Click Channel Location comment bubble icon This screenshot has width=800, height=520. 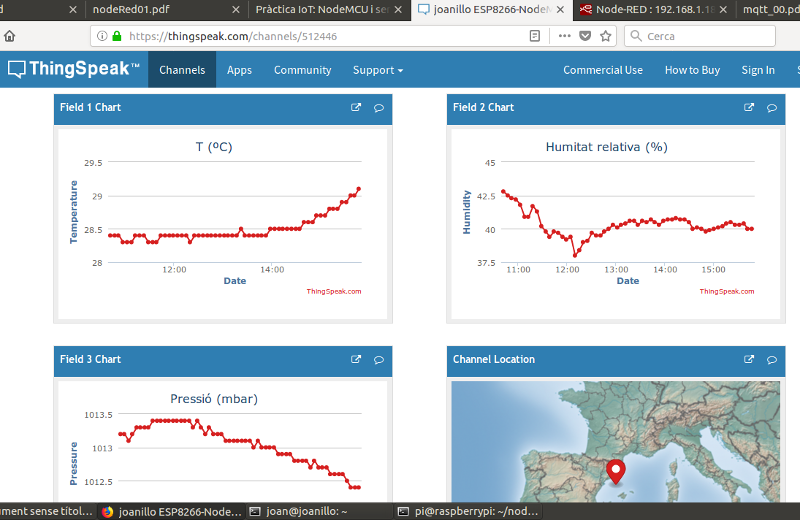(772, 360)
